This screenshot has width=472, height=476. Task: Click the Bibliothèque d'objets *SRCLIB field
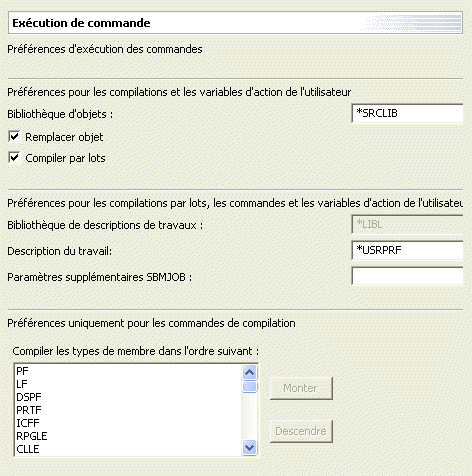[x=407, y=113]
